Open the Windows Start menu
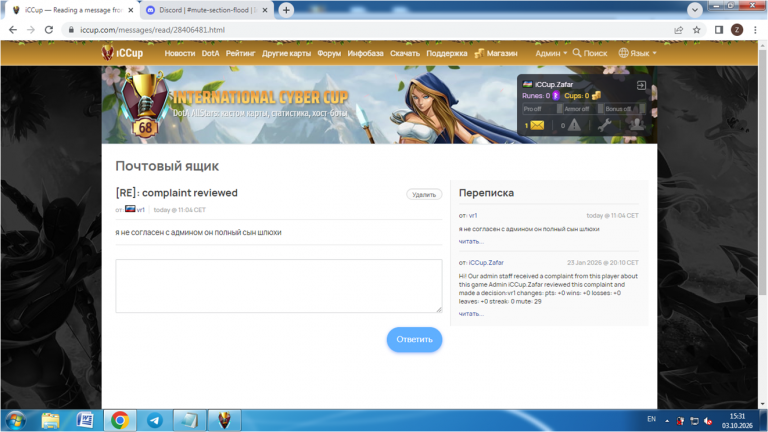This screenshot has height=432, width=768. click(x=15, y=421)
